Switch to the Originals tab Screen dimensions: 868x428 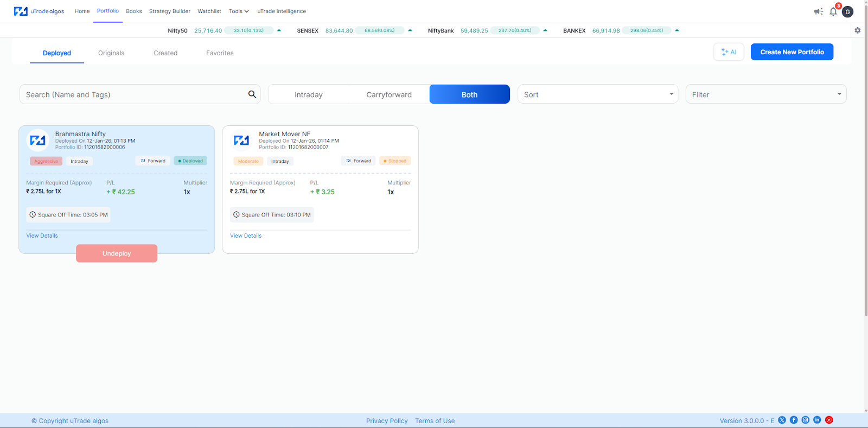[x=111, y=53]
